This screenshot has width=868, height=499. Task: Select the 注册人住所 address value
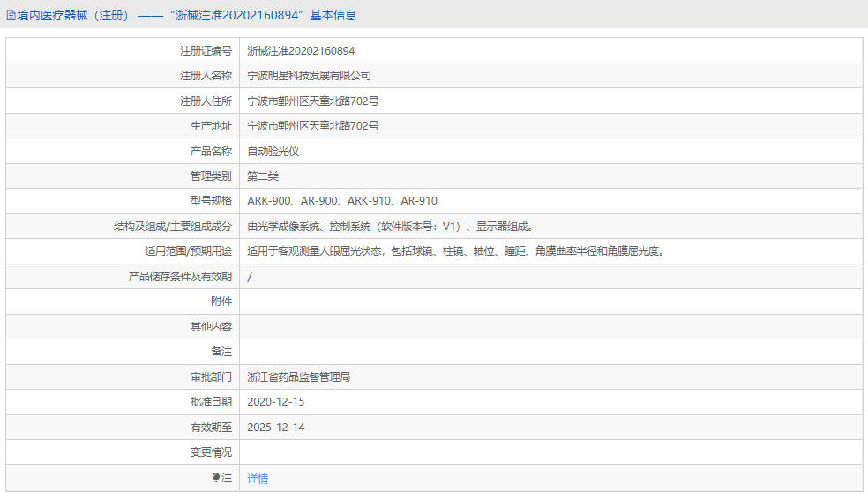coord(313,101)
